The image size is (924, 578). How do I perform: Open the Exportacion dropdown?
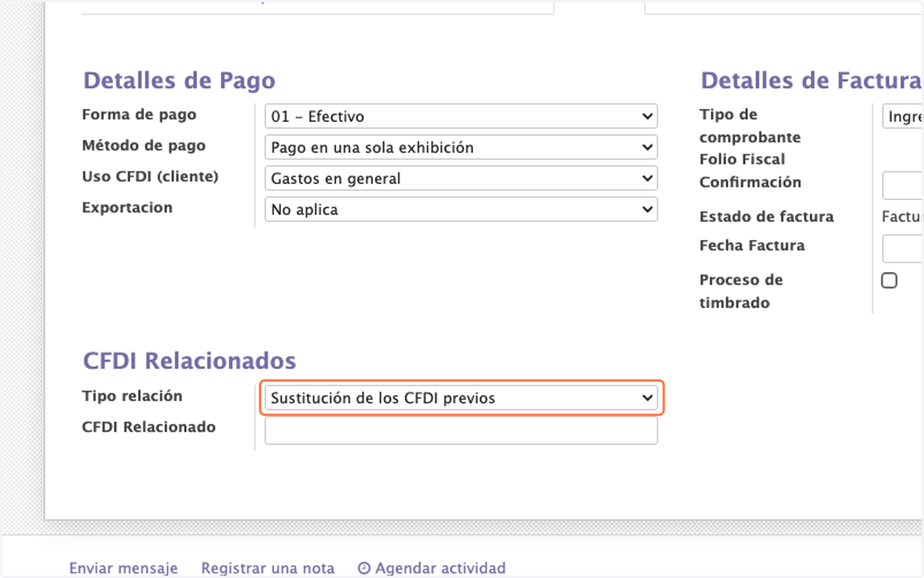pos(460,209)
